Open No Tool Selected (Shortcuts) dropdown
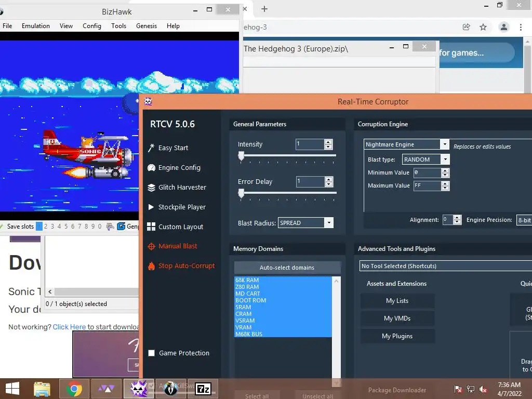Screen dimensions: 532x399 point(445,265)
